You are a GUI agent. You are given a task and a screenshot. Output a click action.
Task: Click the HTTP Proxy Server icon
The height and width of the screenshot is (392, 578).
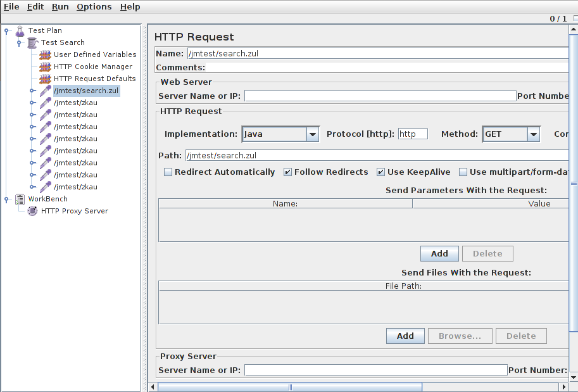[x=32, y=211]
